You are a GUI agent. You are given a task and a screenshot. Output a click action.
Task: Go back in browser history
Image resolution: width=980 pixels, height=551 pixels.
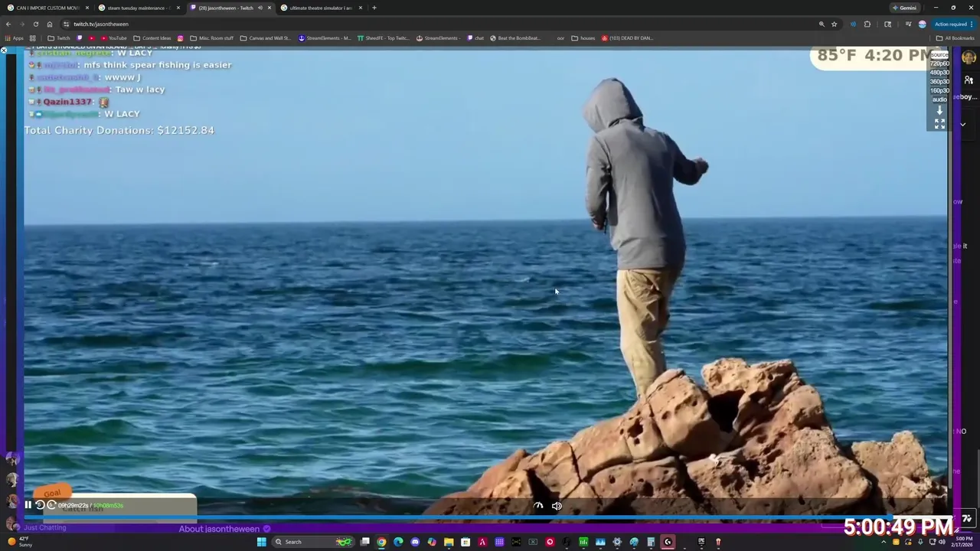click(8, 24)
